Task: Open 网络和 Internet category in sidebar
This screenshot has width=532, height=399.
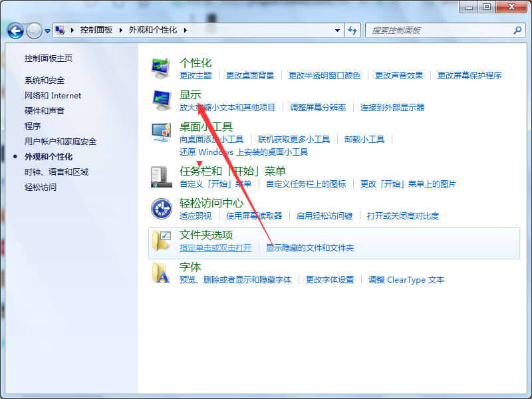Action: pos(53,96)
